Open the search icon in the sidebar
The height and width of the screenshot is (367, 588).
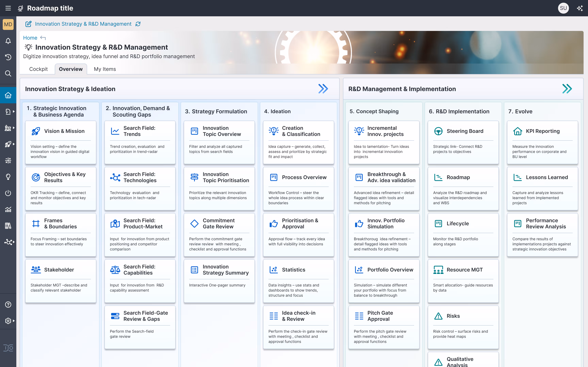click(x=8, y=74)
